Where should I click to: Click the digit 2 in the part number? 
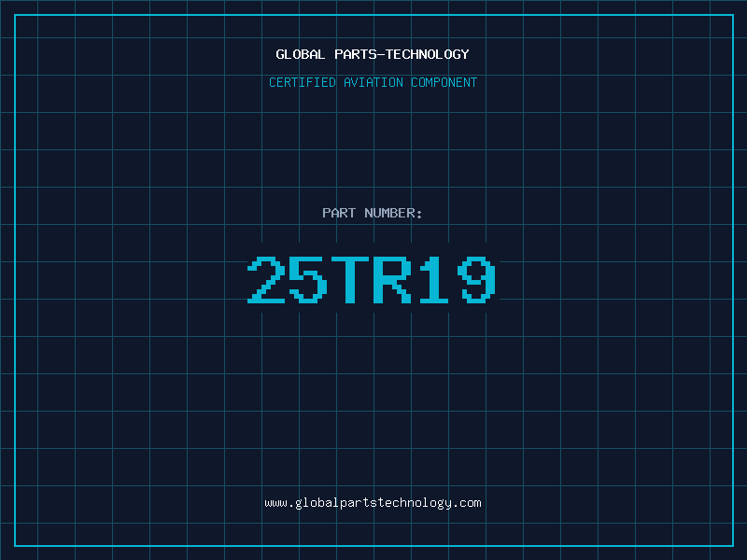[x=266, y=279]
